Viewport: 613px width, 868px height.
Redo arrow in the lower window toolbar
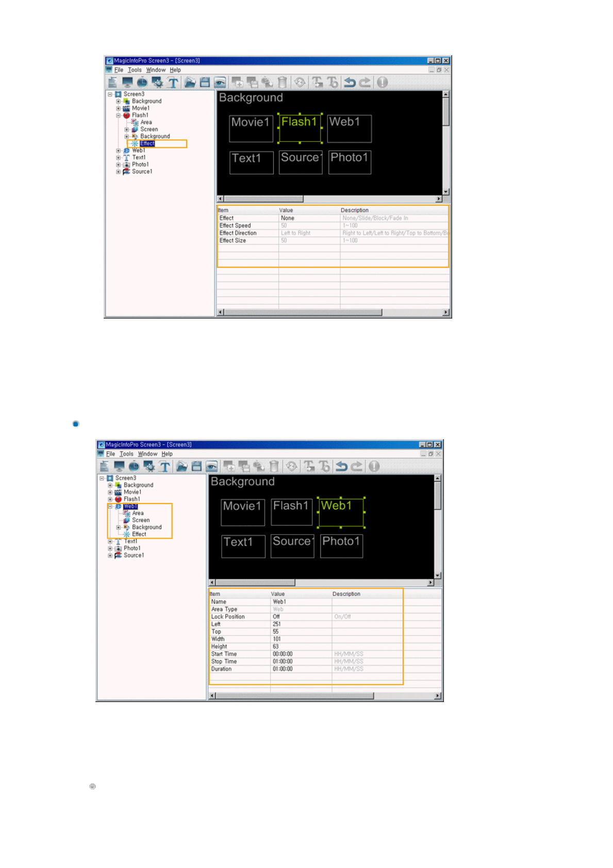[356, 466]
